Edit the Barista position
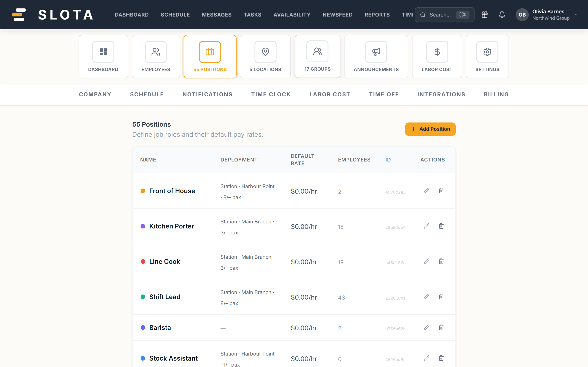The height and width of the screenshot is (367, 588). pos(427,327)
